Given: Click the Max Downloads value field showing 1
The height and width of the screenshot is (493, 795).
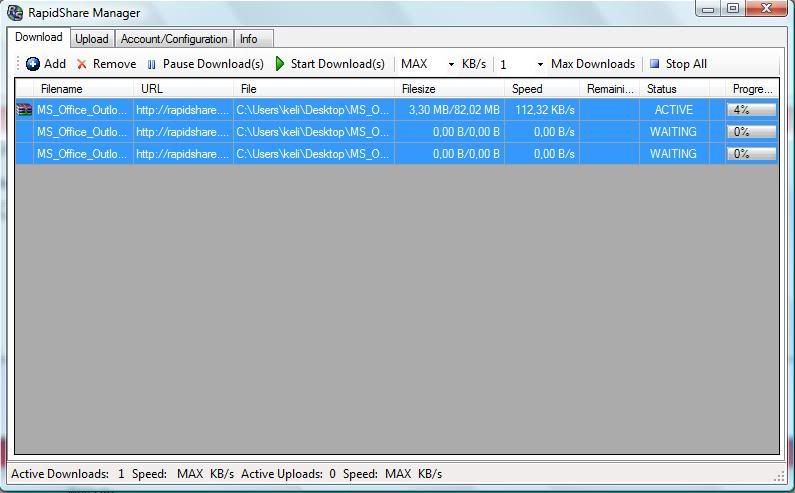Looking at the screenshot, I should (x=516, y=64).
